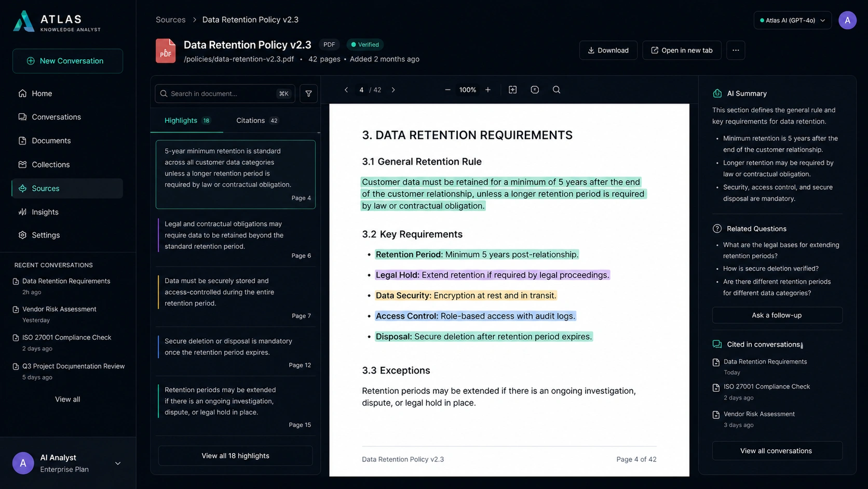Click the Related Questions help icon
The image size is (868, 489).
pyautogui.click(x=717, y=229)
